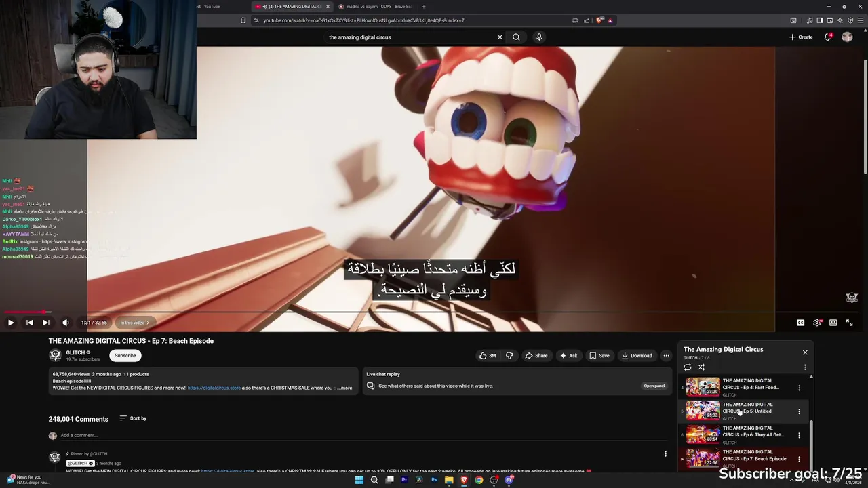This screenshot has width=868, height=488.
Task: Open options for Ep 6 playlist item
Action: click(799, 435)
